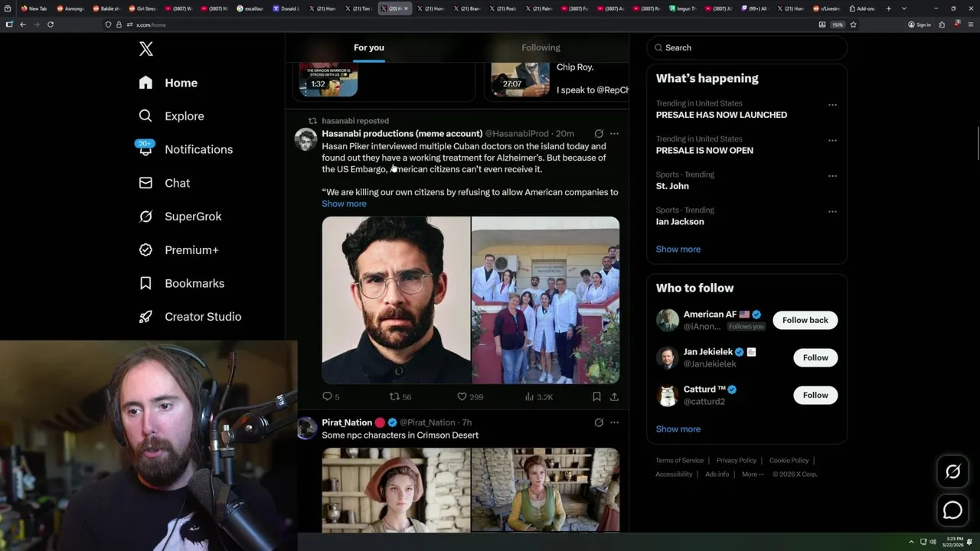Image resolution: width=980 pixels, height=551 pixels.
Task: Follow Jan Jekielek
Action: point(815,357)
